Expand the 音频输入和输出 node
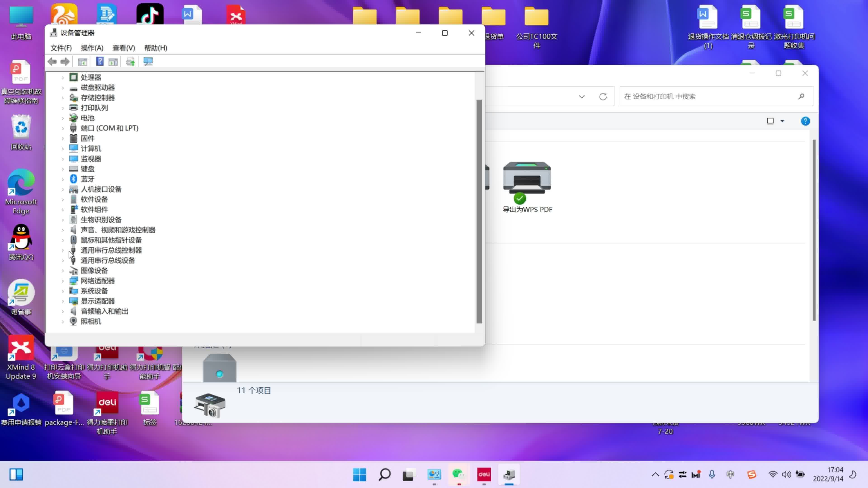The height and width of the screenshot is (488, 868). (63, 311)
